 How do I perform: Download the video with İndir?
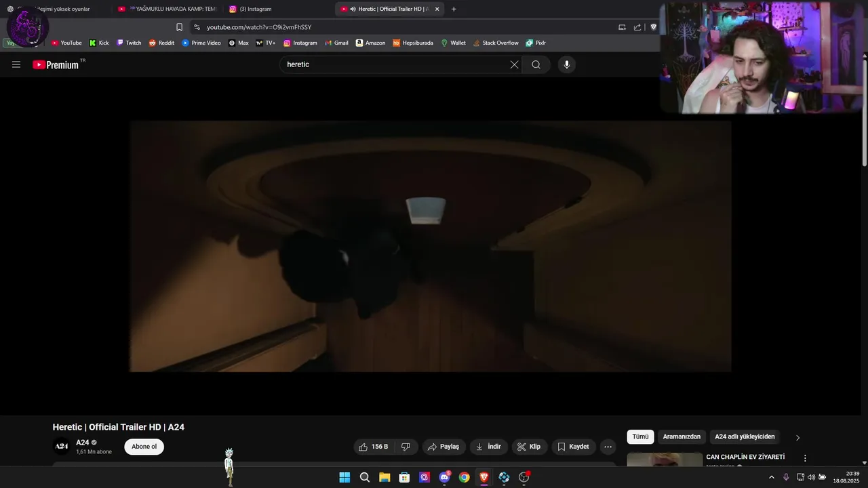(x=488, y=447)
